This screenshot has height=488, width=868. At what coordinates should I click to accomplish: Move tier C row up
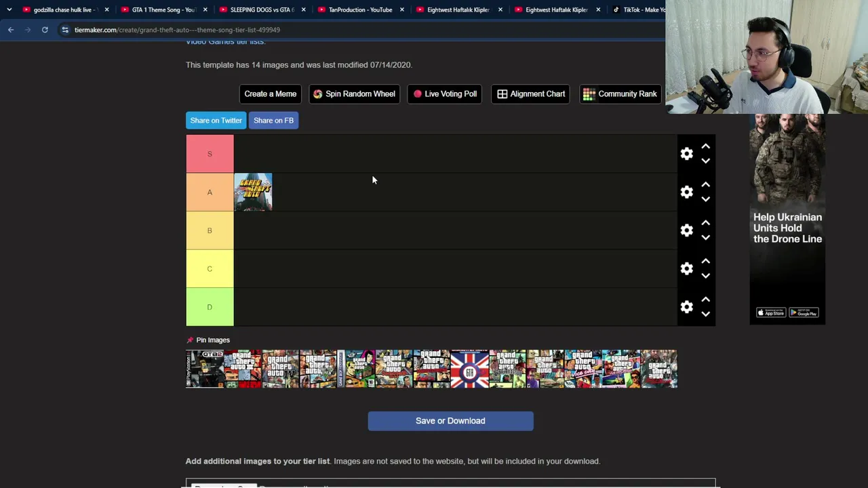pyautogui.click(x=706, y=262)
